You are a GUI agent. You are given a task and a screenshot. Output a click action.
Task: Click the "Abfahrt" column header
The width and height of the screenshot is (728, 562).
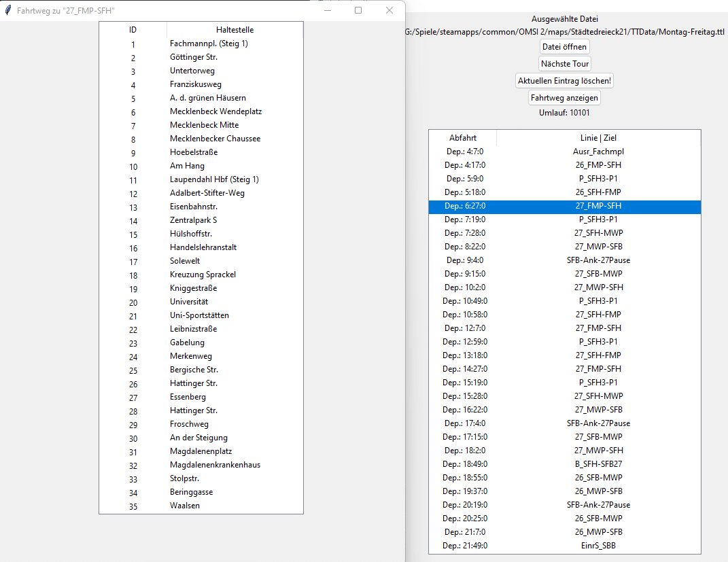(463, 138)
